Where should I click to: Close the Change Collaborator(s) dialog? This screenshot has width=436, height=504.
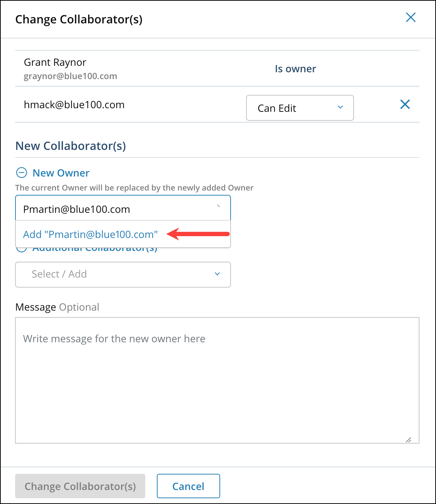pyautogui.click(x=410, y=17)
